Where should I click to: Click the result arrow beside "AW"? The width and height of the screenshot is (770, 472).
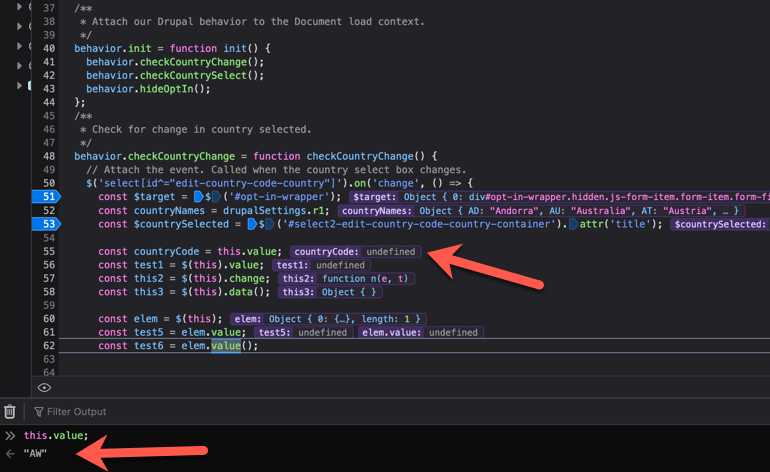[10, 453]
